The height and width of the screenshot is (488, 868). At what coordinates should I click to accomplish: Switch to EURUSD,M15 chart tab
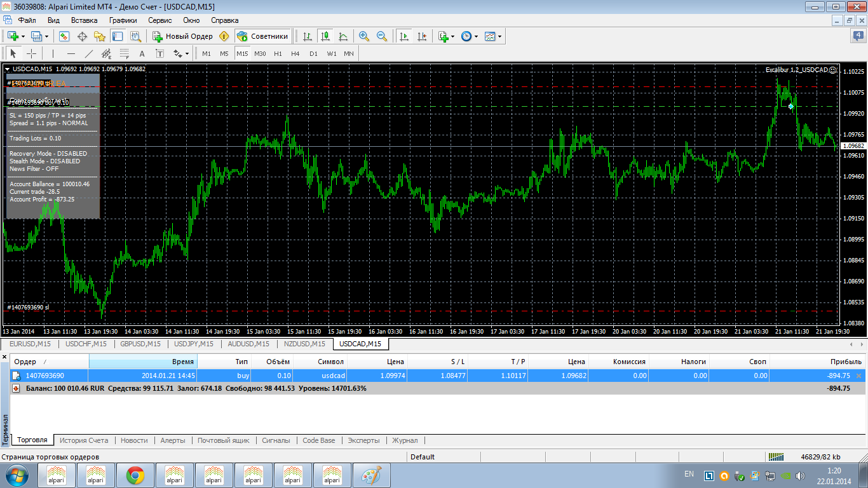pos(29,344)
